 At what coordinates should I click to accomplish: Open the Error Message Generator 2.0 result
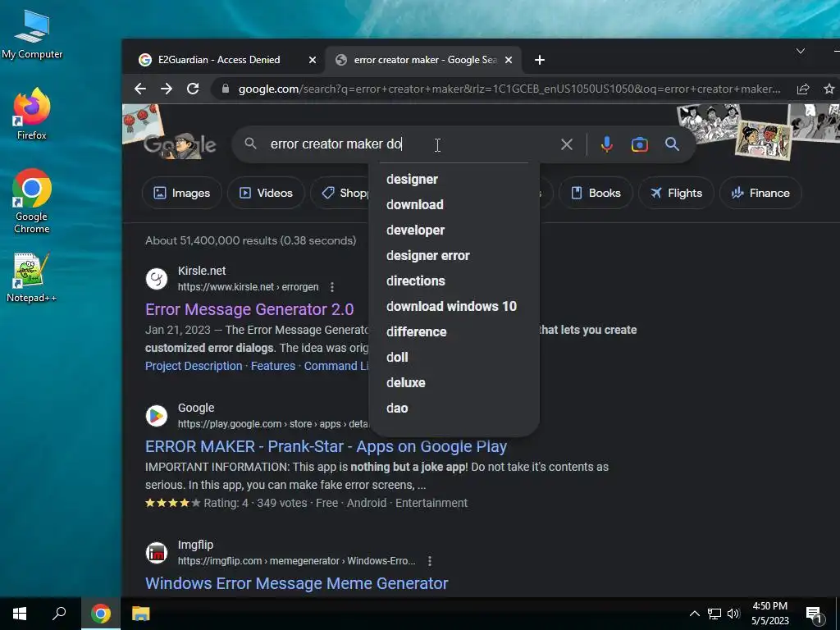249,309
